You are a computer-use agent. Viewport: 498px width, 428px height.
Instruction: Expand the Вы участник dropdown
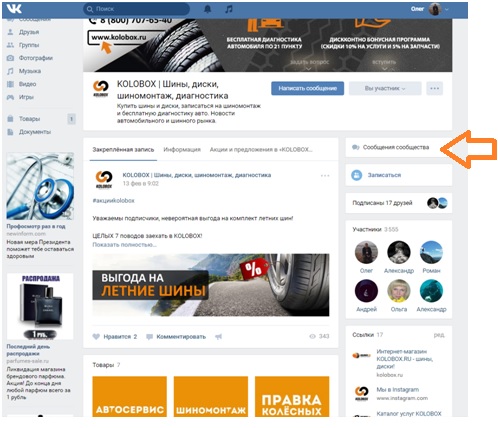(385, 88)
